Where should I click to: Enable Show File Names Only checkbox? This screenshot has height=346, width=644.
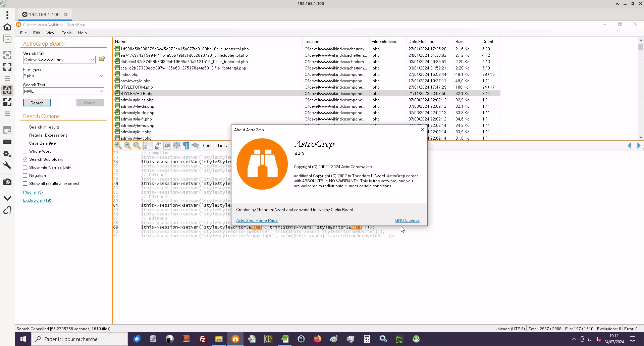click(25, 167)
